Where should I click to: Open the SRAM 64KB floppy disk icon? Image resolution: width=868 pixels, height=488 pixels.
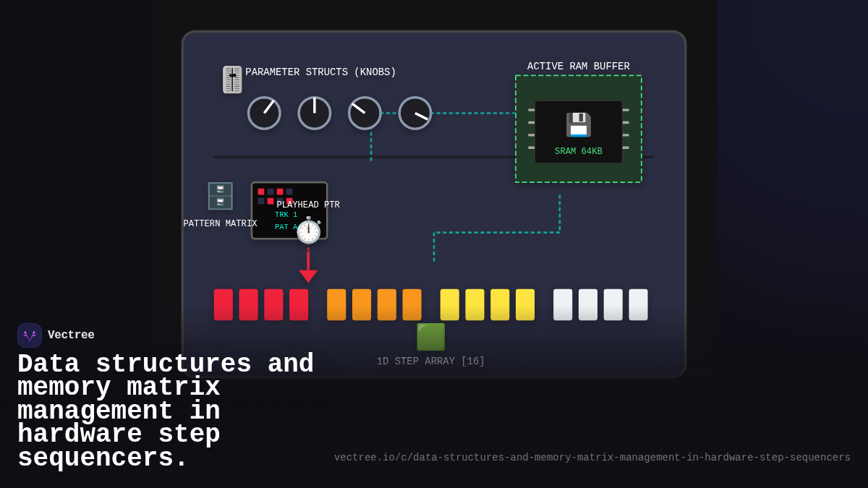(x=579, y=123)
